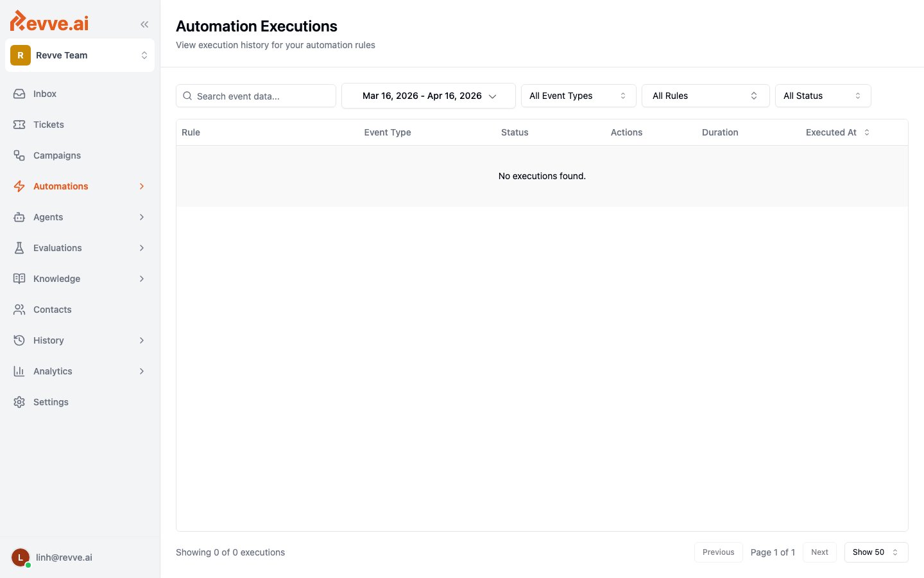Click the Settings gear icon
This screenshot has width=924, height=578.
point(19,402)
